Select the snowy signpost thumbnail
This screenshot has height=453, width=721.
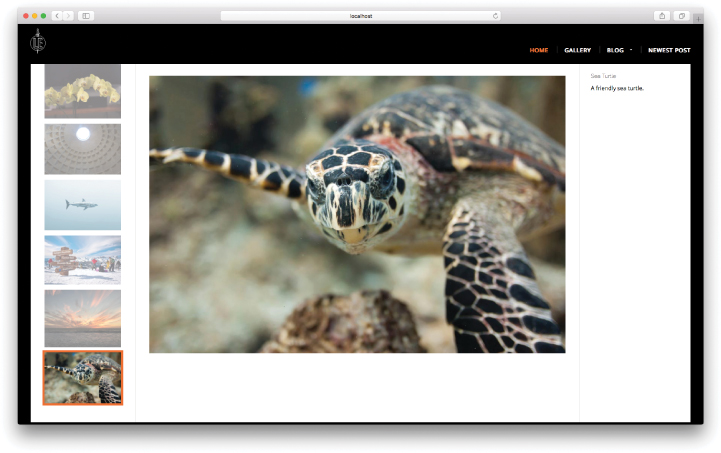82,260
